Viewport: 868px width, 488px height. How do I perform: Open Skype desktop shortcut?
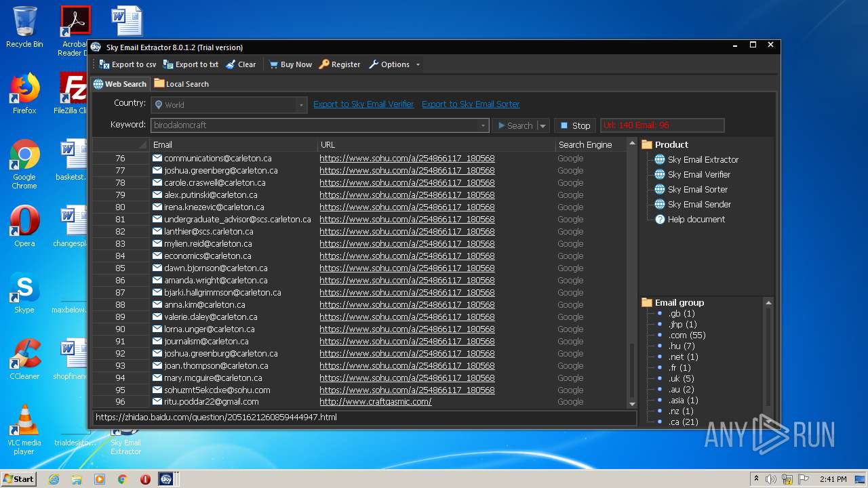tap(24, 293)
